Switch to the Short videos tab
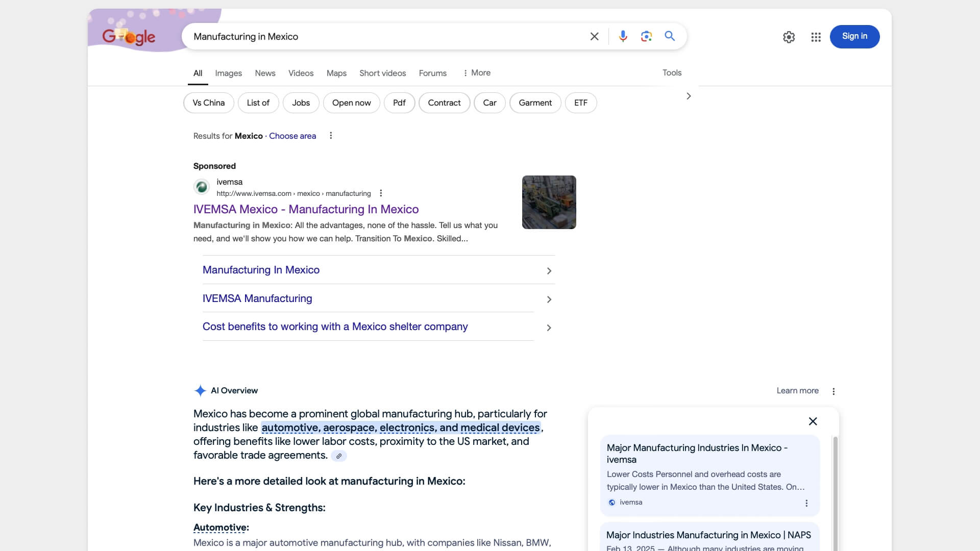The height and width of the screenshot is (551, 980). coord(382,73)
